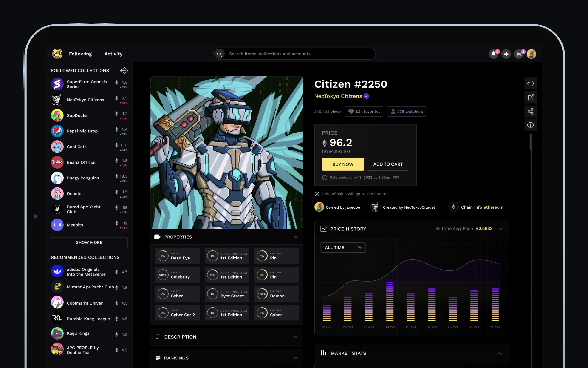The image size is (588, 368).
Task: Click the adidas Originals logo
Action: coord(57,271)
